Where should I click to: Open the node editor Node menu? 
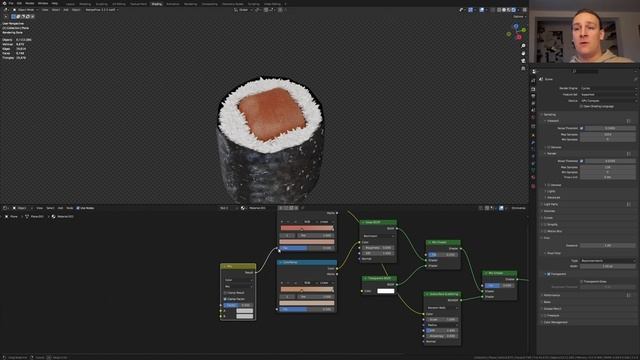pos(70,208)
